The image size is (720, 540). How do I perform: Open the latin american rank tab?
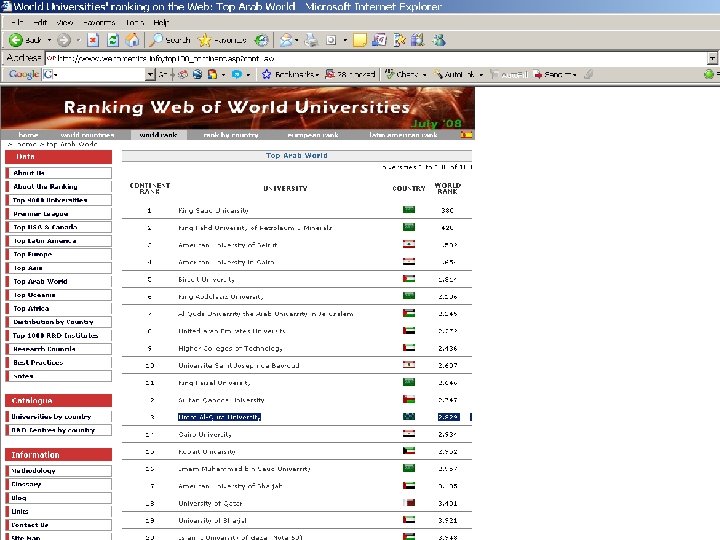[x=403, y=135]
